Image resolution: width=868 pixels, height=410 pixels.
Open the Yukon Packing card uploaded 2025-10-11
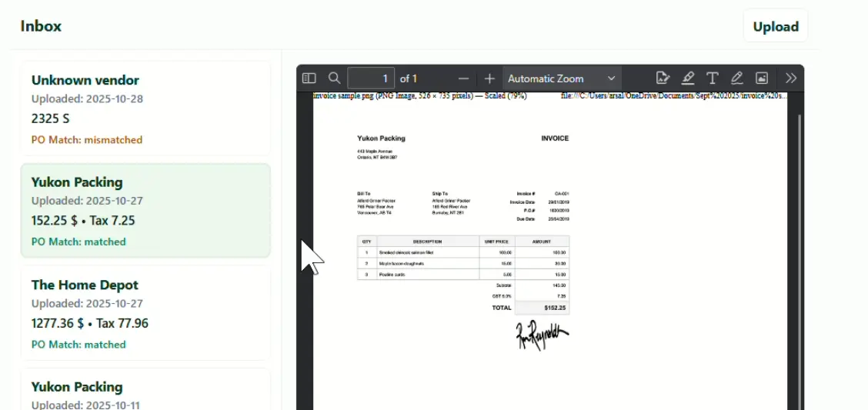coord(145,389)
